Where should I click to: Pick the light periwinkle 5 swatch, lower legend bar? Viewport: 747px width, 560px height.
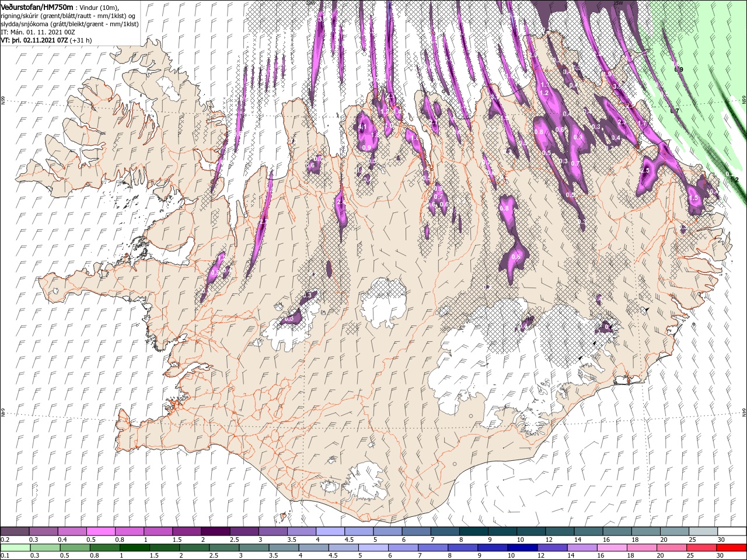point(373,548)
